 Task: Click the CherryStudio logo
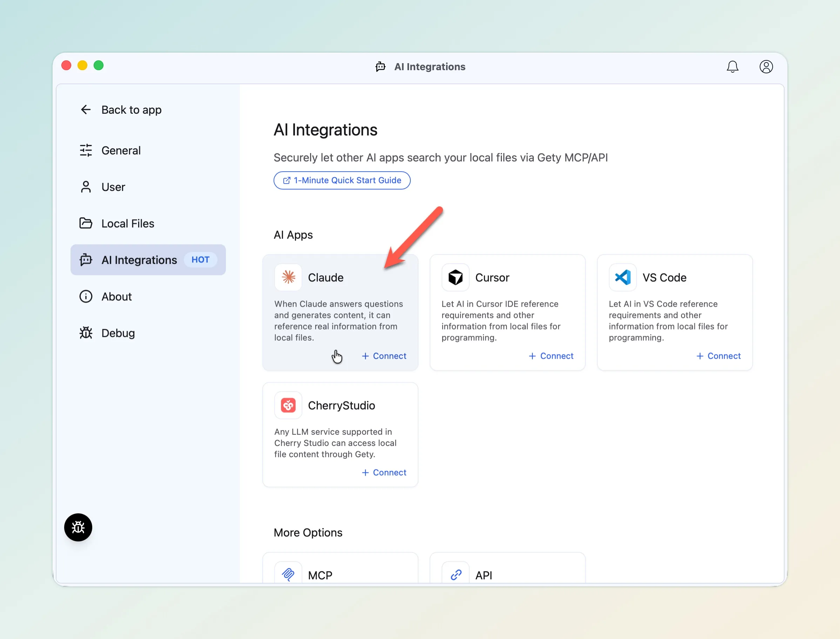(288, 405)
